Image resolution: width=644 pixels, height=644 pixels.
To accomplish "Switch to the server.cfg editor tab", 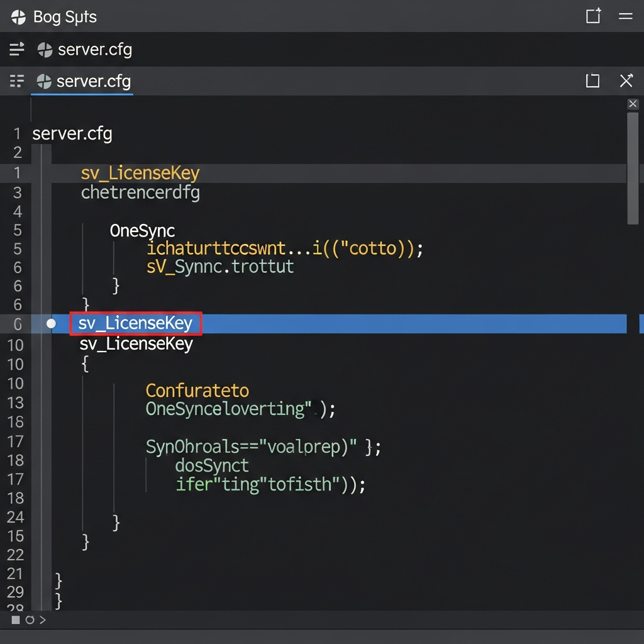I will 82,81.
